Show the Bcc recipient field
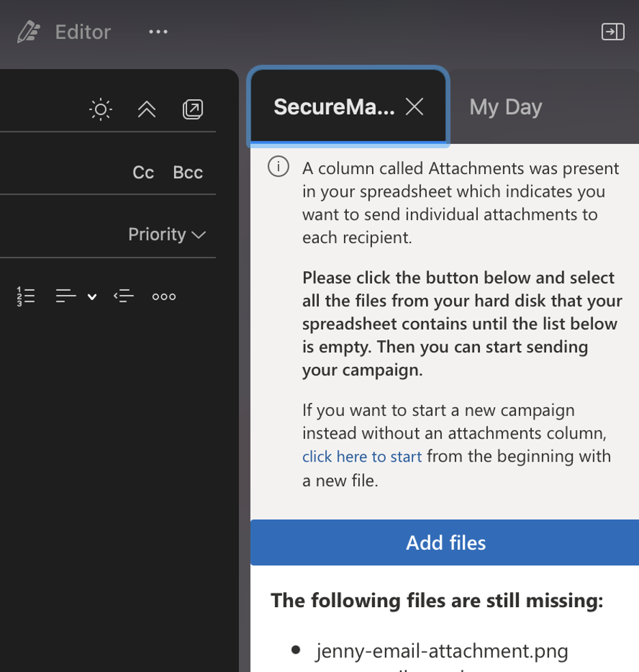Screen dimensions: 639x672 187,172
